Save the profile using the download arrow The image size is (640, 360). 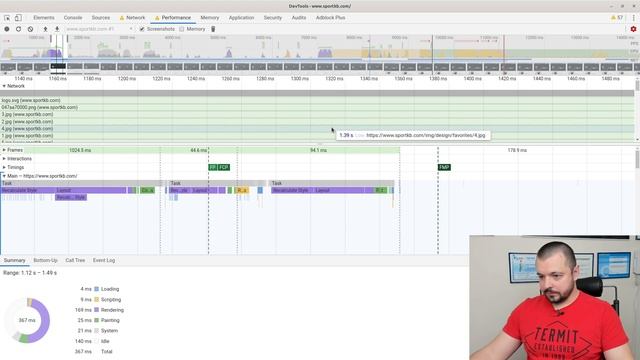tap(57, 29)
